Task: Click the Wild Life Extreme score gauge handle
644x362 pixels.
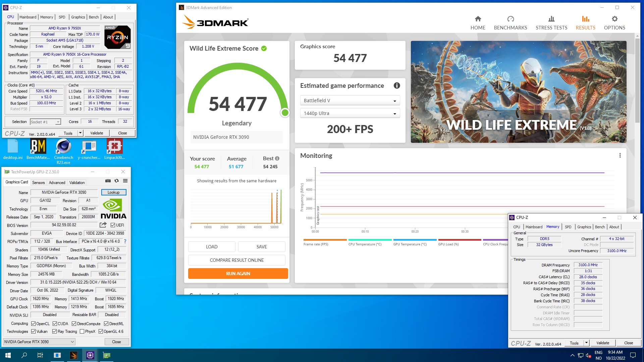Action: point(285,113)
